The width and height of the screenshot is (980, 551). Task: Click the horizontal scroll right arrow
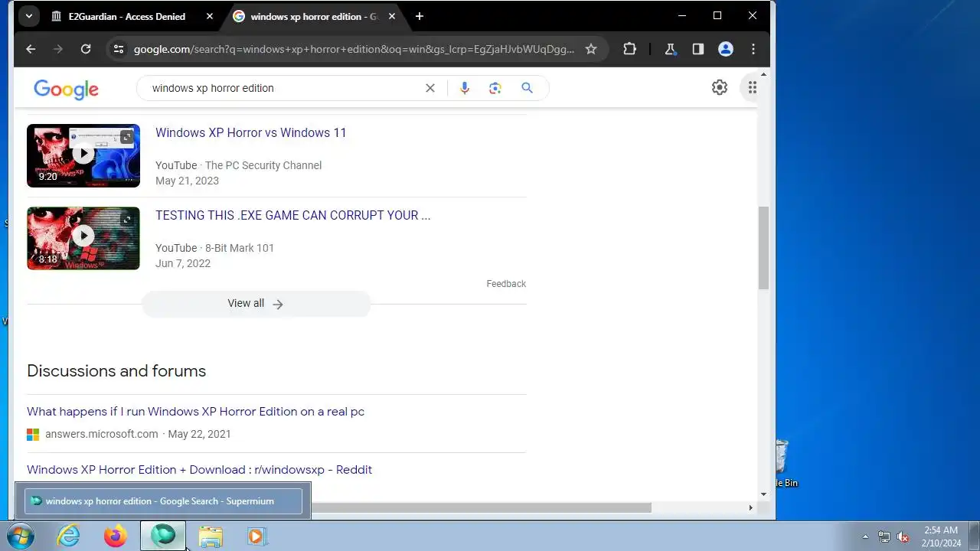[750, 507]
